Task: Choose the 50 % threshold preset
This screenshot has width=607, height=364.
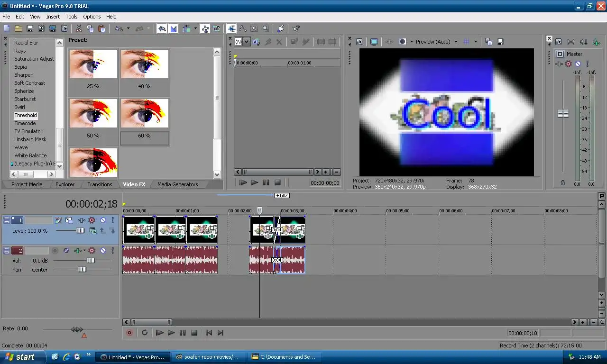Action: [x=93, y=119]
